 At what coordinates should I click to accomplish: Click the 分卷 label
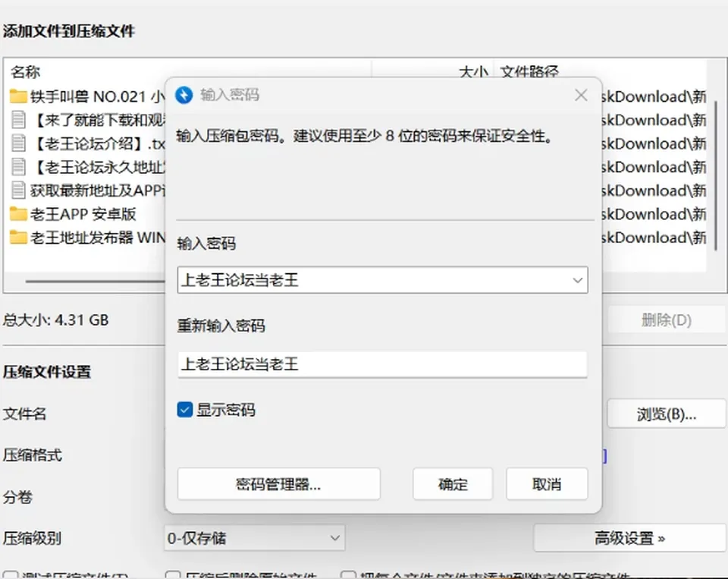point(17,497)
